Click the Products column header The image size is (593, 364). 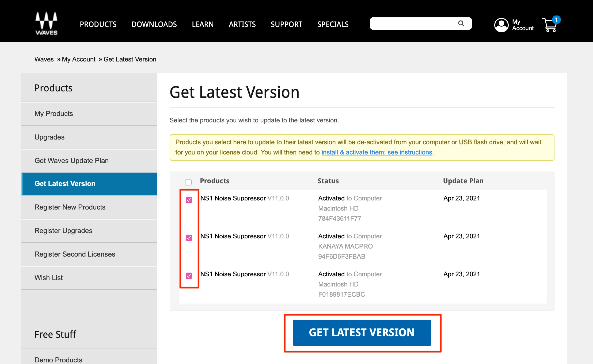[215, 181]
